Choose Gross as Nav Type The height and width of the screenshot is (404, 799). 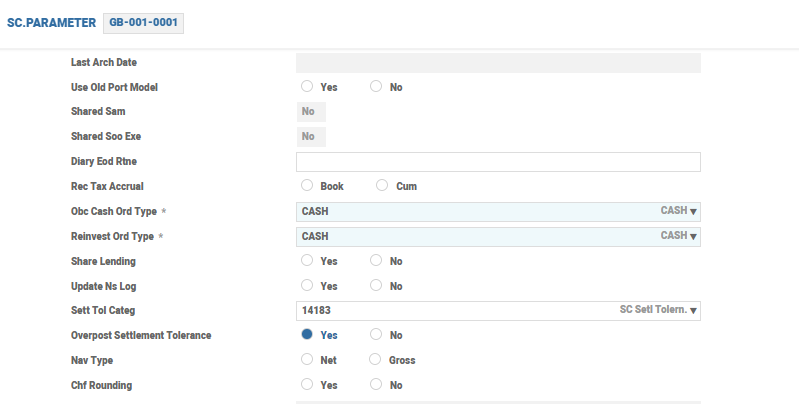(376, 360)
